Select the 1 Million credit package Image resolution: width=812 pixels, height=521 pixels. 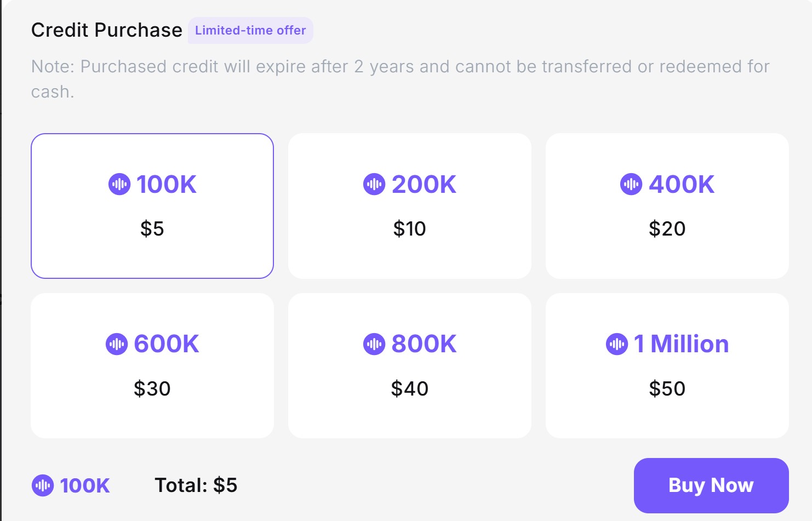pyautogui.click(x=667, y=365)
